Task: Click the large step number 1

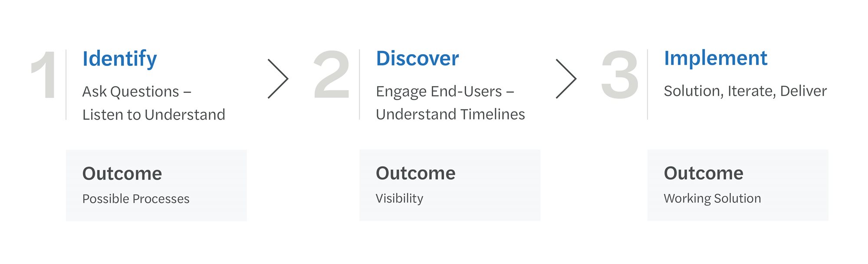Action: pyautogui.click(x=45, y=75)
